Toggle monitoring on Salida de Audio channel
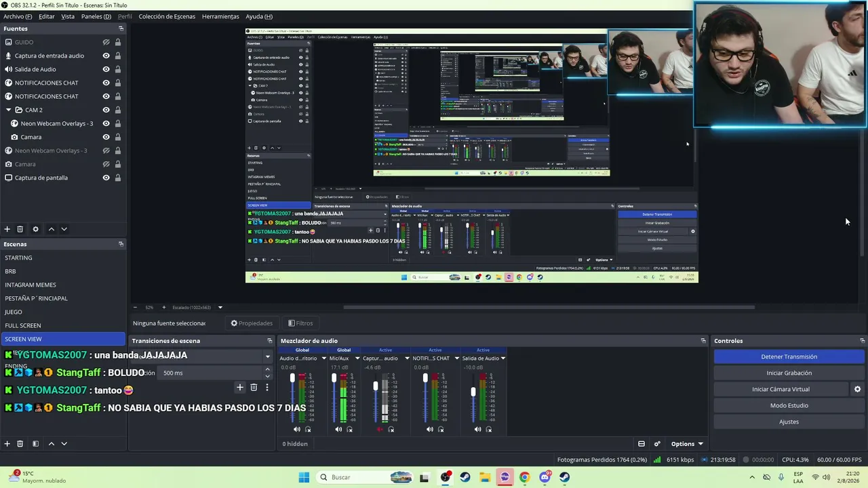 click(x=489, y=429)
